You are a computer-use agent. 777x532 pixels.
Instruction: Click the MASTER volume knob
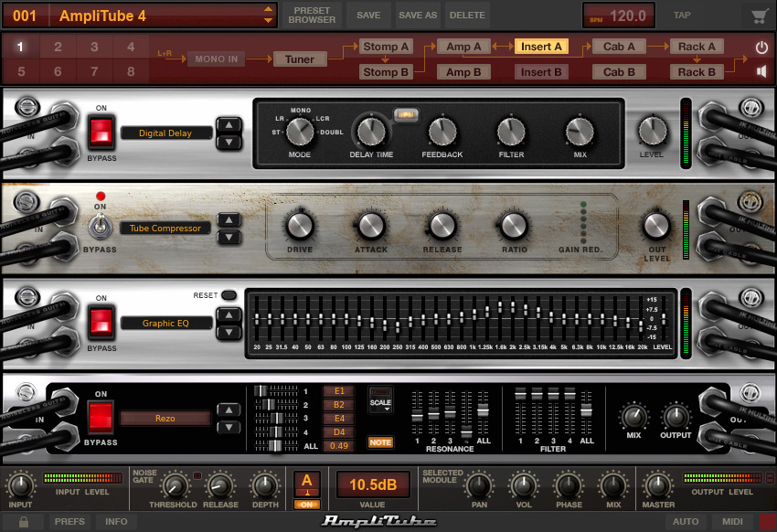pyautogui.click(x=657, y=484)
